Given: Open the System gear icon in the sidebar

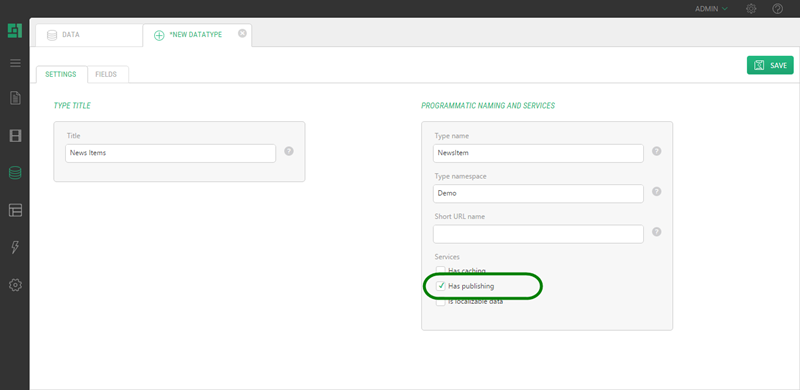Looking at the screenshot, I should [15, 285].
